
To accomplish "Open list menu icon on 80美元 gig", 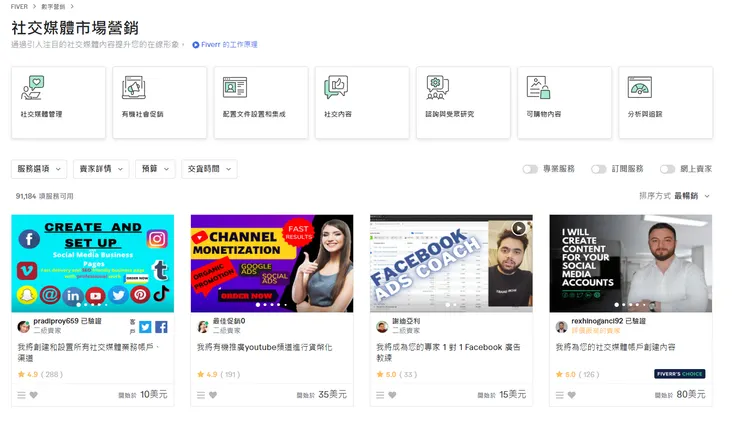I will (x=559, y=395).
